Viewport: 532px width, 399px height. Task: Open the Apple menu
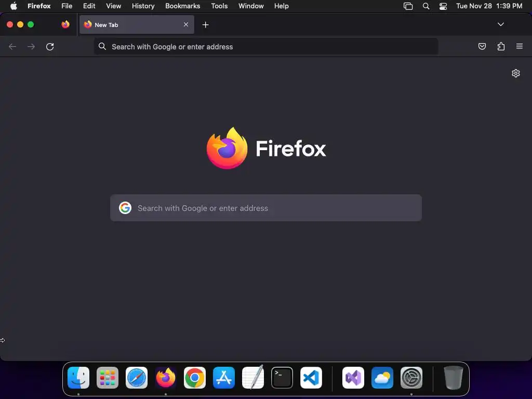pos(14,6)
